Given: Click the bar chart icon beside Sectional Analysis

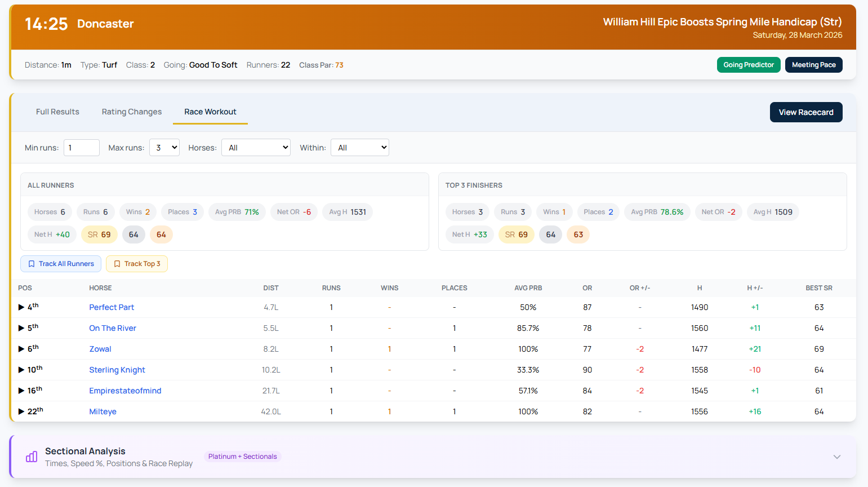Looking at the screenshot, I should 32,457.
